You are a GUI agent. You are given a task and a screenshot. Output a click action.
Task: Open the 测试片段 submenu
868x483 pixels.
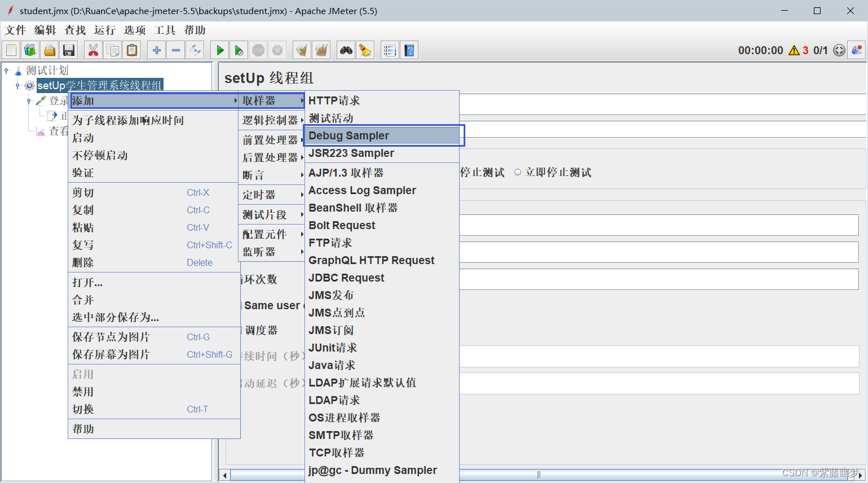coord(272,214)
